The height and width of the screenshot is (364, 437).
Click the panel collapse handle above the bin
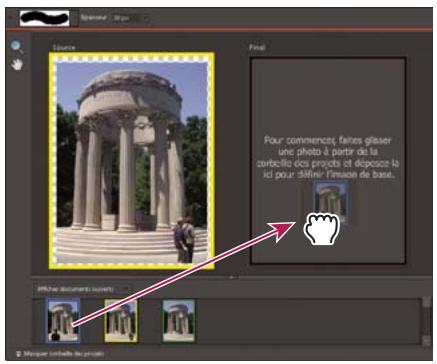pos(233,277)
